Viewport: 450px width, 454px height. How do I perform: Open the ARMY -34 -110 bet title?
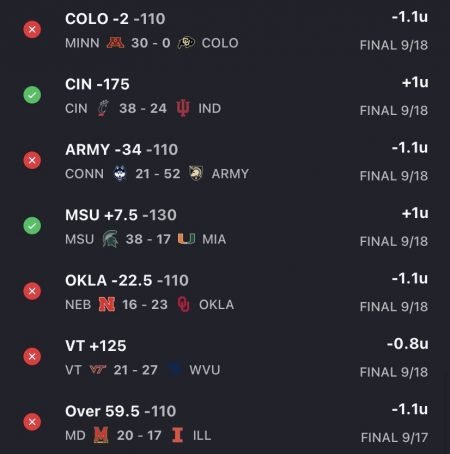(122, 150)
